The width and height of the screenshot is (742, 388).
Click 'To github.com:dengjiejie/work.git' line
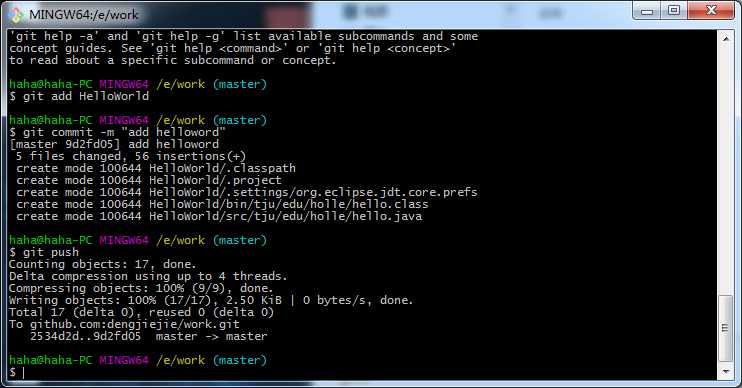pyautogui.click(x=124, y=325)
